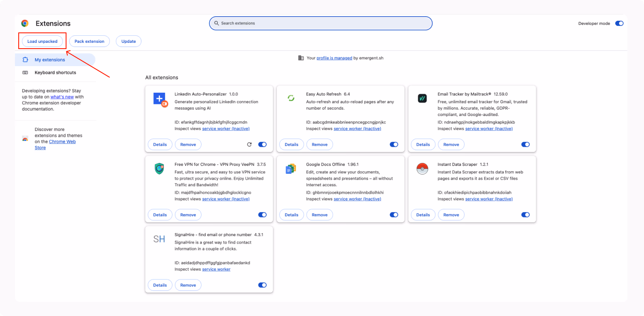Disable the Instant Data Scraper extension
The height and width of the screenshot is (316, 644).
point(525,215)
